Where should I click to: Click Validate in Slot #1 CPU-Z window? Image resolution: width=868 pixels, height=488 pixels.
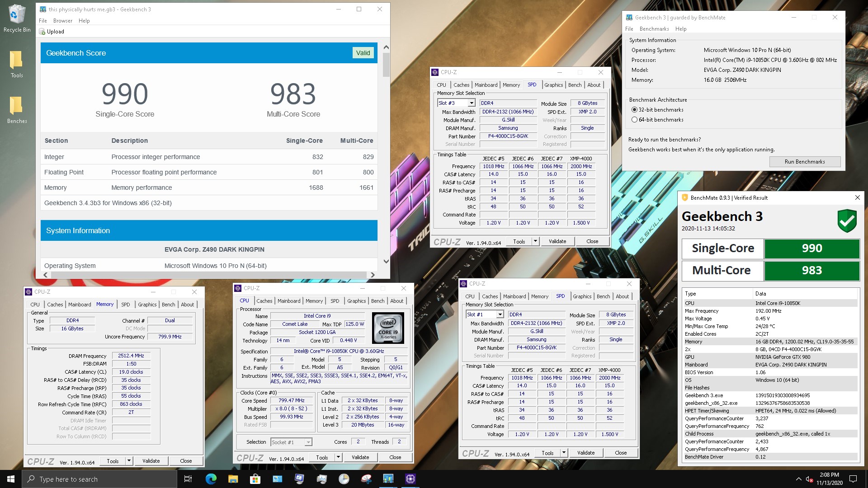coord(586,453)
